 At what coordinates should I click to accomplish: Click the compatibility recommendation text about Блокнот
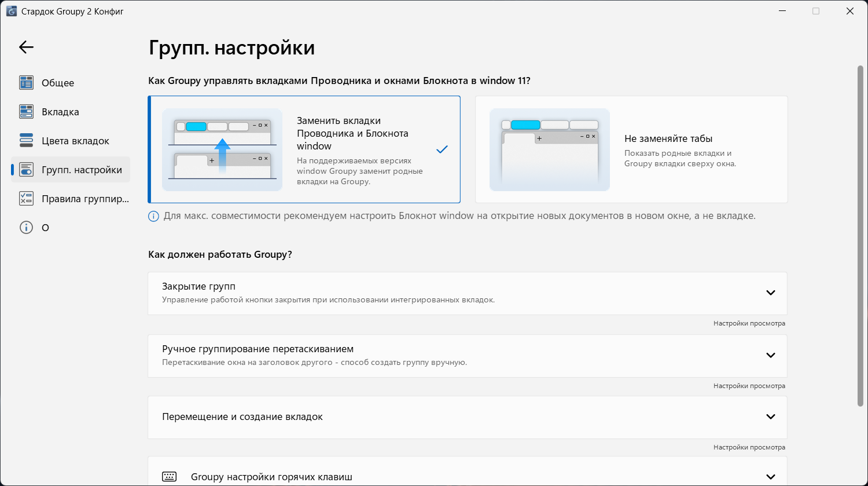pos(459,216)
